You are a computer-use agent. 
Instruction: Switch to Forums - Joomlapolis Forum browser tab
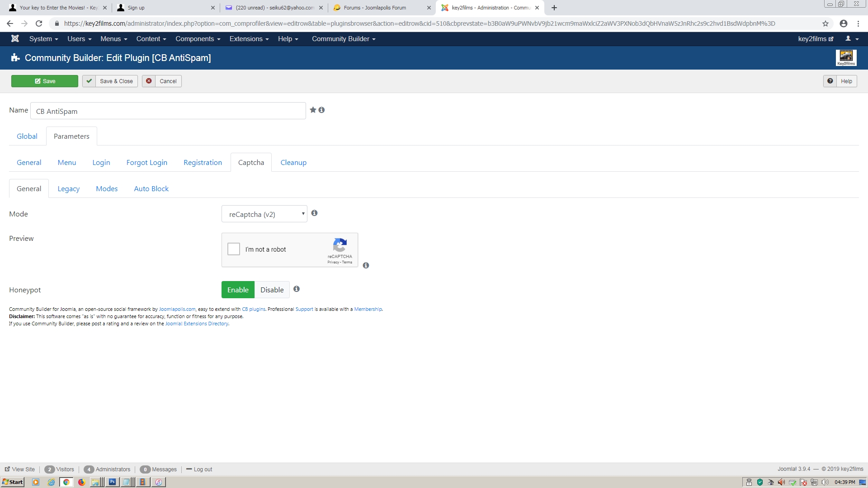tap(382, 8)
